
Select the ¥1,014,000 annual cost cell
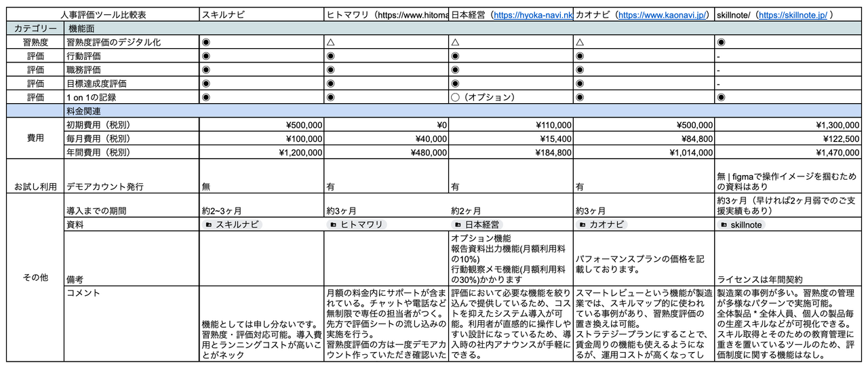(x=644, y=153)
